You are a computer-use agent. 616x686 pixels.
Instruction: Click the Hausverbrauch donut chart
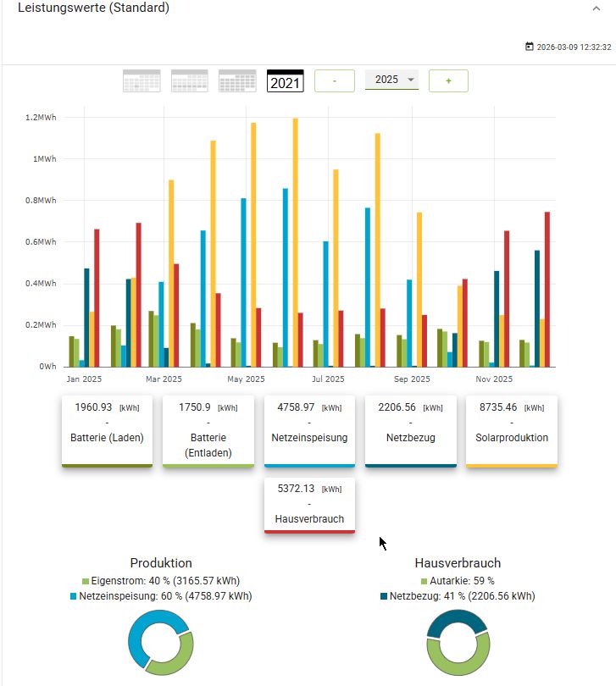point(458,641)
